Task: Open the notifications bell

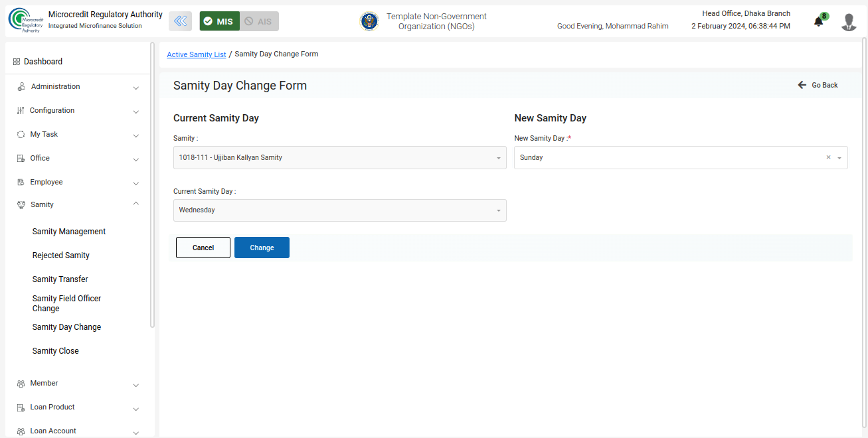Action: [x=818, y=22]
